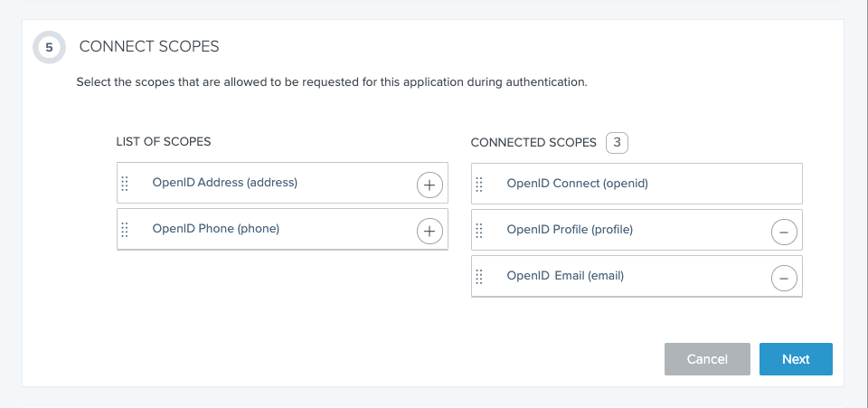
Task: Select the OpenID Connect (openid) row
Action: [578, 184]
